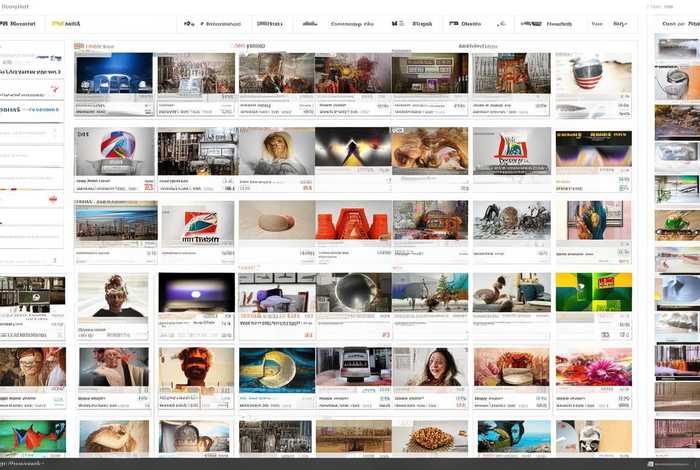This screenshot has width=700, height=470.
Task: Click the heading link above the second thumbnail column
Action: pos(250,46)
